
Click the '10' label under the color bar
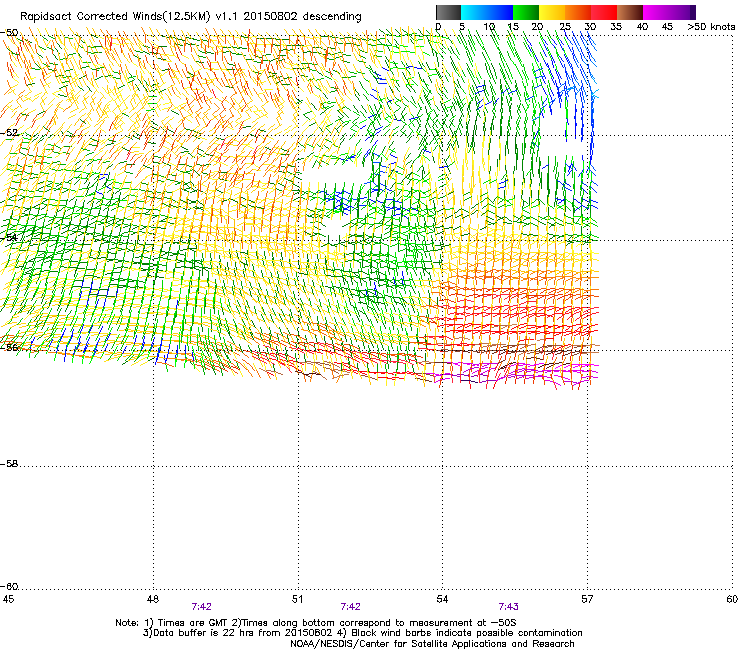pyautogui.click(x=489, y=27)
